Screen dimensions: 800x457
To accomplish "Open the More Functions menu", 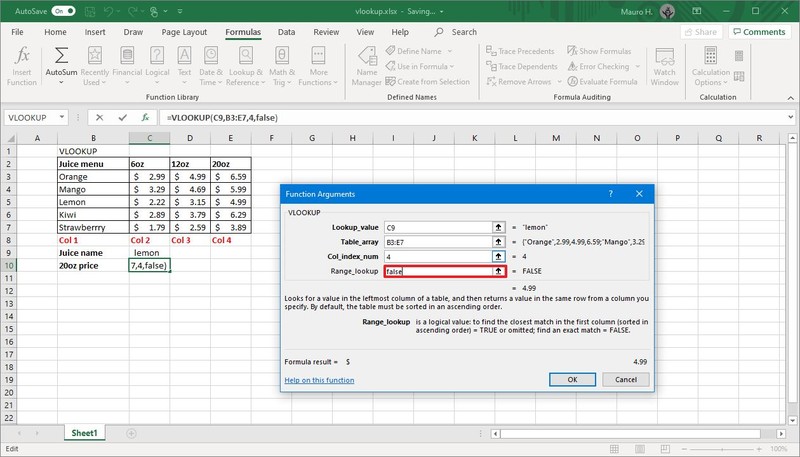I will coord(318,66).
